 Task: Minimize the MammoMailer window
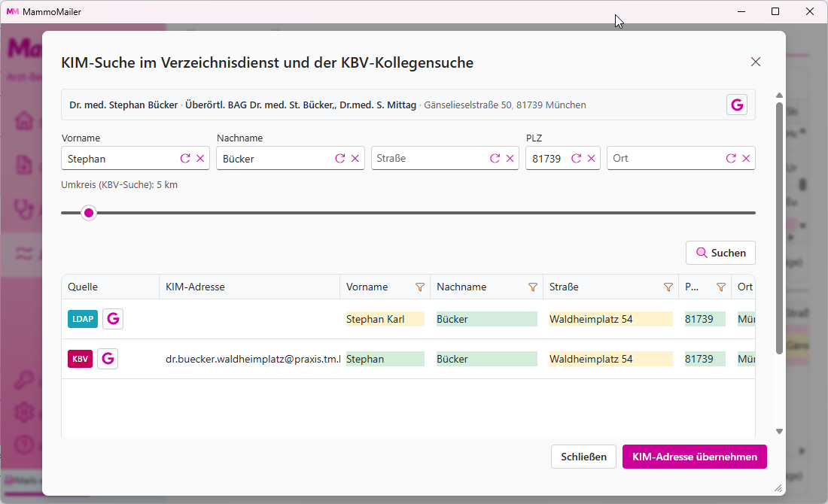[x=741, y=11]
